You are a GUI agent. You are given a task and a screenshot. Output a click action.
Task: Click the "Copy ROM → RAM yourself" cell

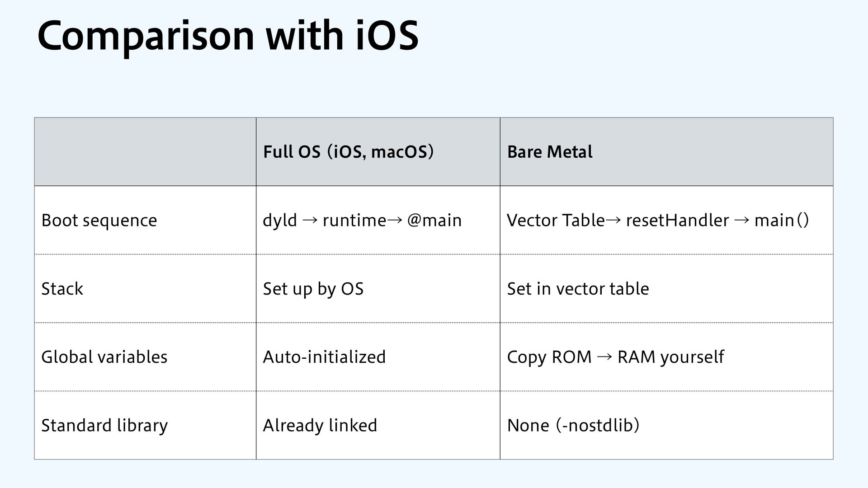(x=615, y=357)
